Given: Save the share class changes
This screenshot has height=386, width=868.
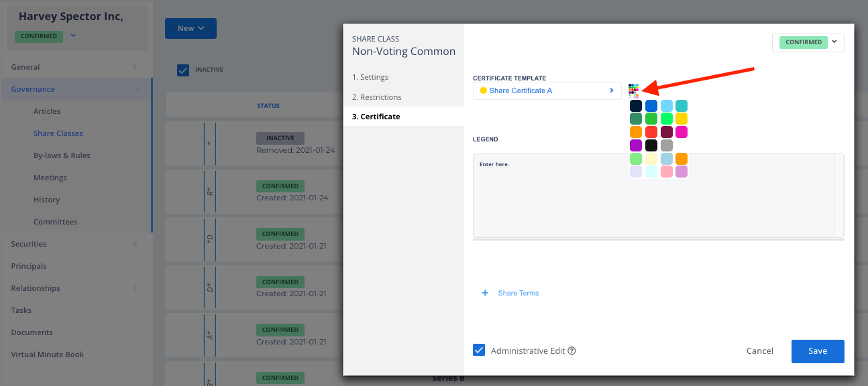Looking at the screenshot, I should click(x=817, y=351).
